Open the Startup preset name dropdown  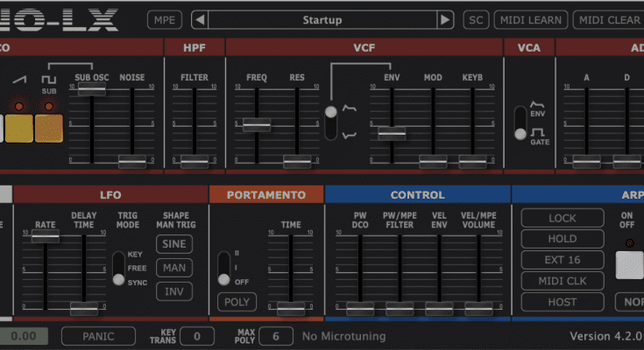click(x=322, y=20)
